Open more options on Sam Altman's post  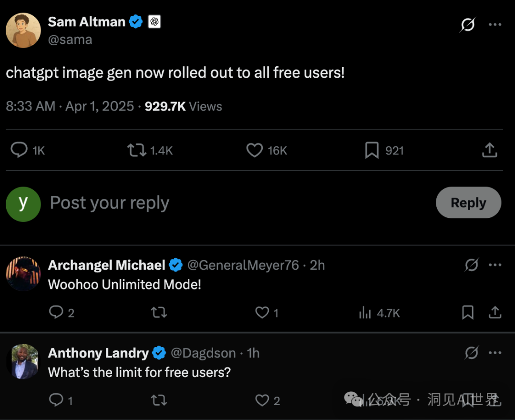(x=495, y=25)
